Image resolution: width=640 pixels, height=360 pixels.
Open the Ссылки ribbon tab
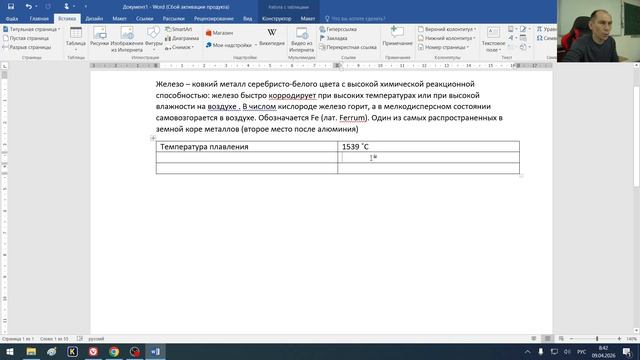pyautogui.click(x=144, y=19)
